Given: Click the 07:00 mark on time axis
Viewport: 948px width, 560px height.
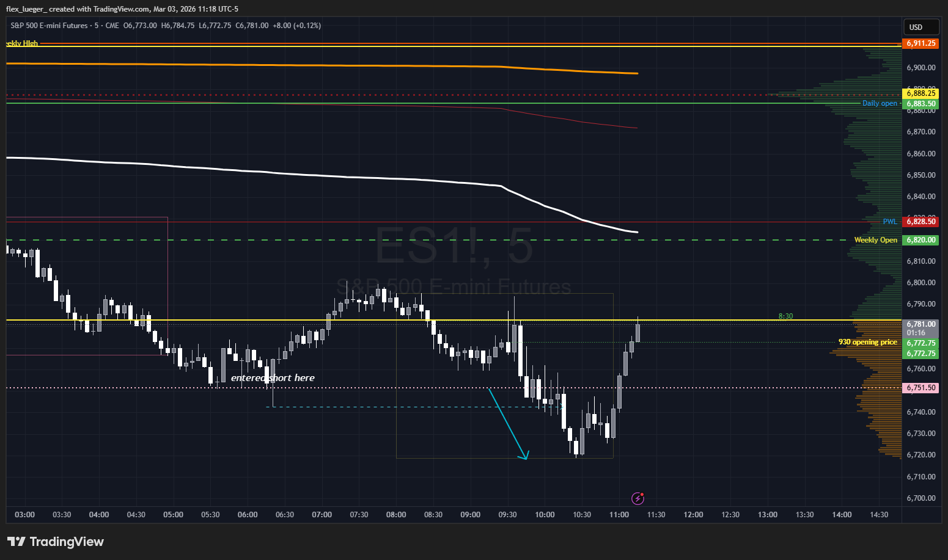Looking at the screenshot, I should pyautogui.click(x=322, y=515).
